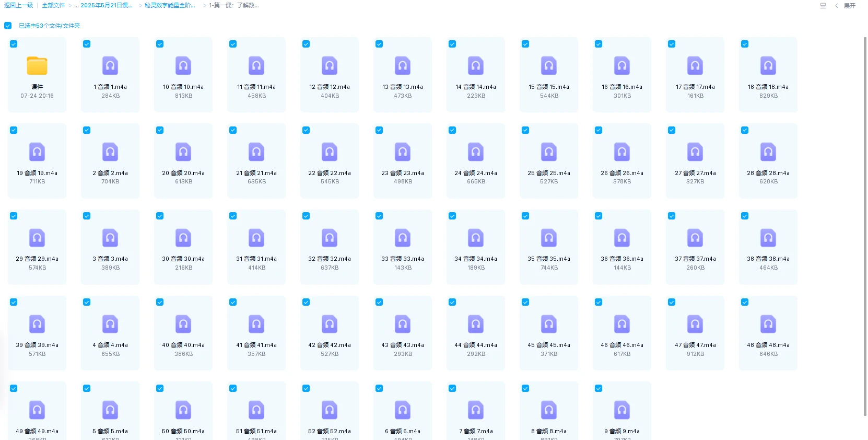Uncheck the checkbox of 42 音频 42.m4a
This screenshot has width=868, height=440.
click(x=306, y=302)
